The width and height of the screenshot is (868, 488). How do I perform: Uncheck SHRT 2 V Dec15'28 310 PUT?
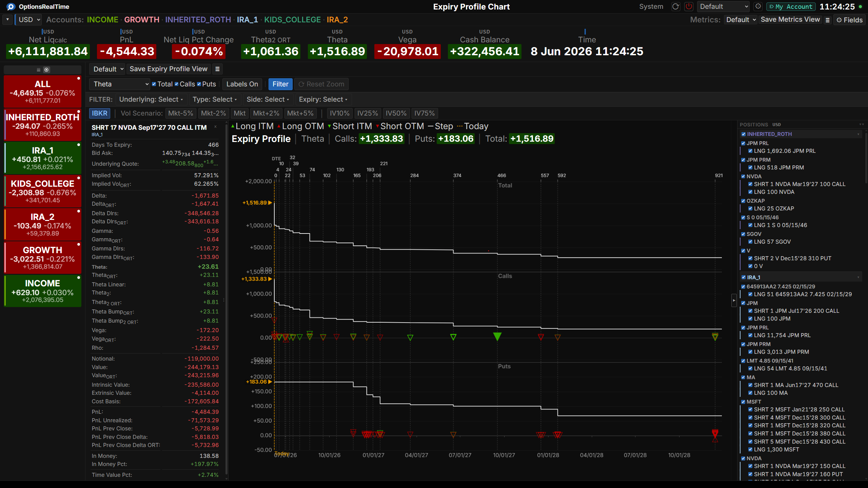(x=750, y=259)
